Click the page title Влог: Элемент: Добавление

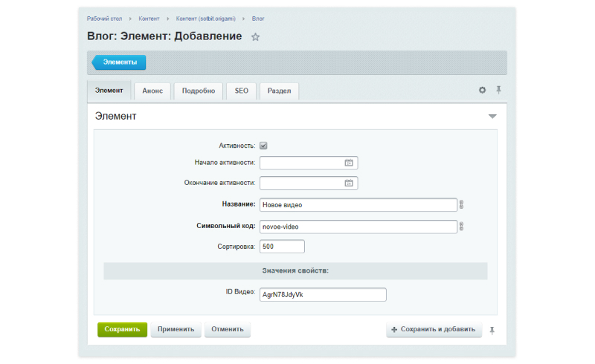click(164, 36)
